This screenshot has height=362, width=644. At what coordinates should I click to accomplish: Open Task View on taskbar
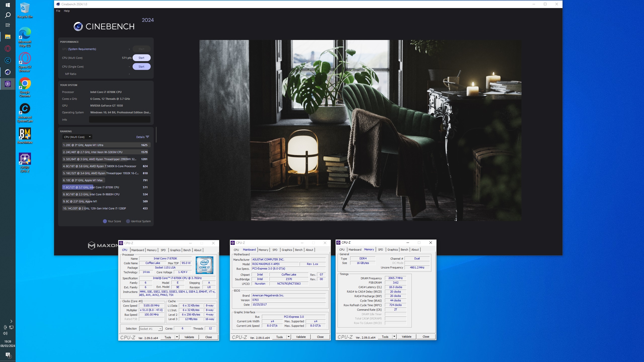8,25
